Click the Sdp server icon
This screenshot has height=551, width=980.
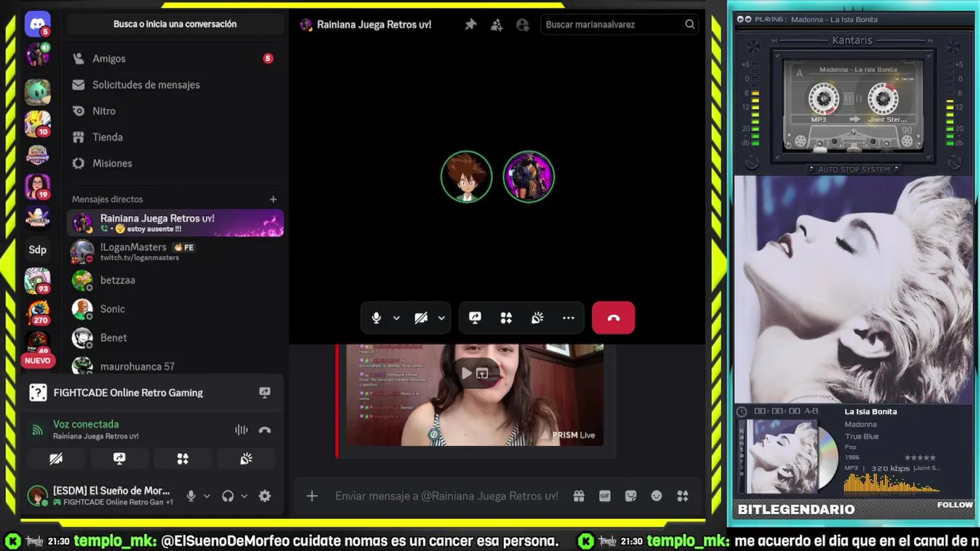point(37,249)
